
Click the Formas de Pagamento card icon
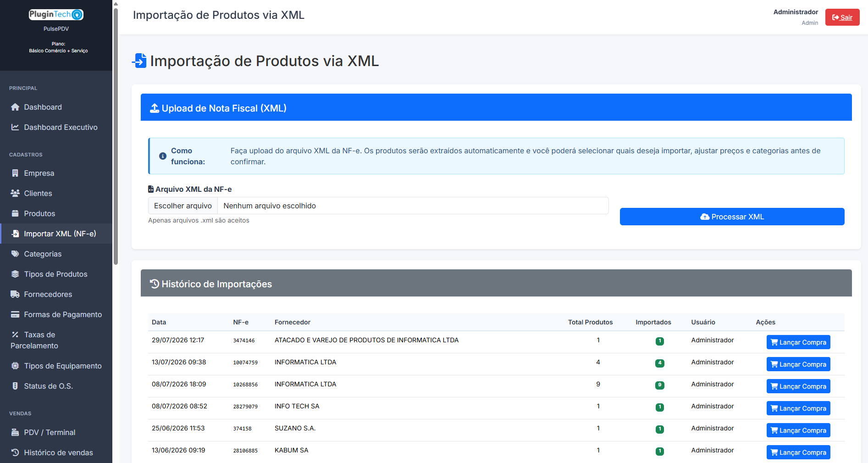click(15, 314)
